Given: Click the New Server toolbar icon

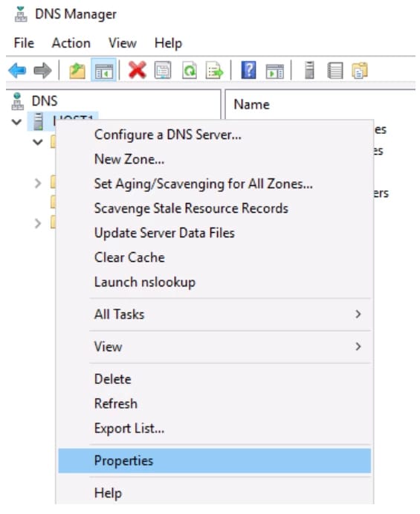Looking at the screenshot, I should click(309, 70).
